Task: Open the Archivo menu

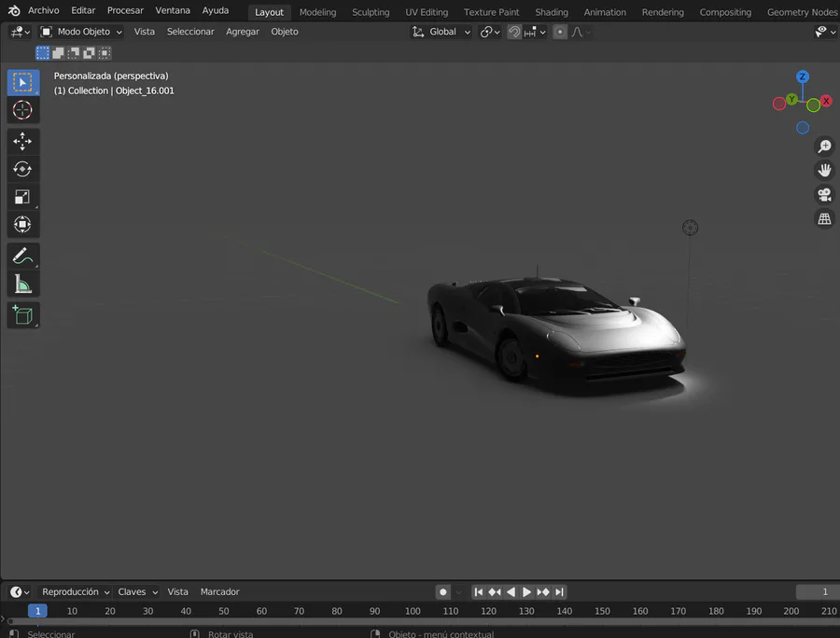Action: [43, 10]
